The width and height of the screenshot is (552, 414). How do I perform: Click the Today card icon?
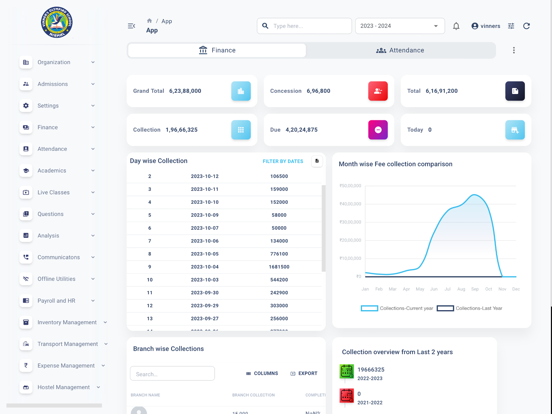coord(515,130)
